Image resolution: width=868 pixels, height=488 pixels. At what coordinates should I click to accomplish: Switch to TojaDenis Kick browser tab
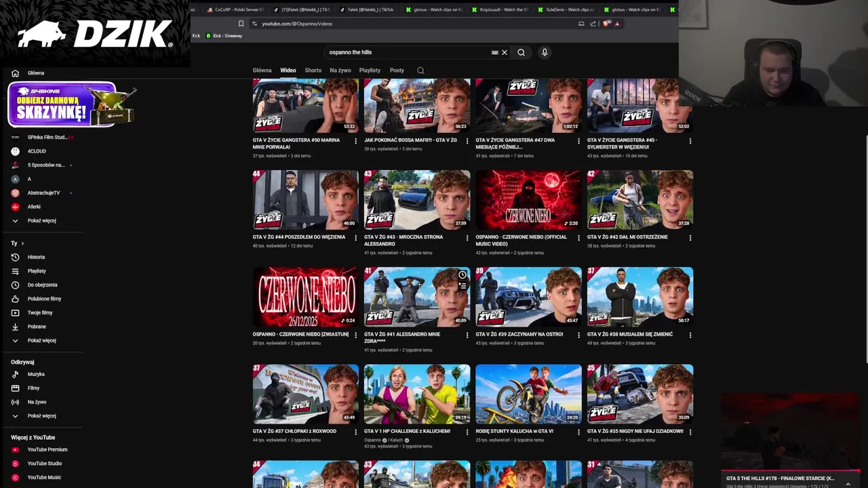(x=566, y=9)
